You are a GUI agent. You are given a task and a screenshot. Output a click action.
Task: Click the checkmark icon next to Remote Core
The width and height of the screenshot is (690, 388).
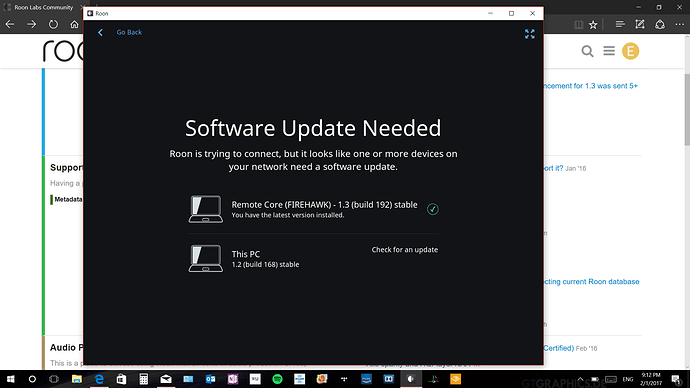pyautogui.click(x=433, y=209)
